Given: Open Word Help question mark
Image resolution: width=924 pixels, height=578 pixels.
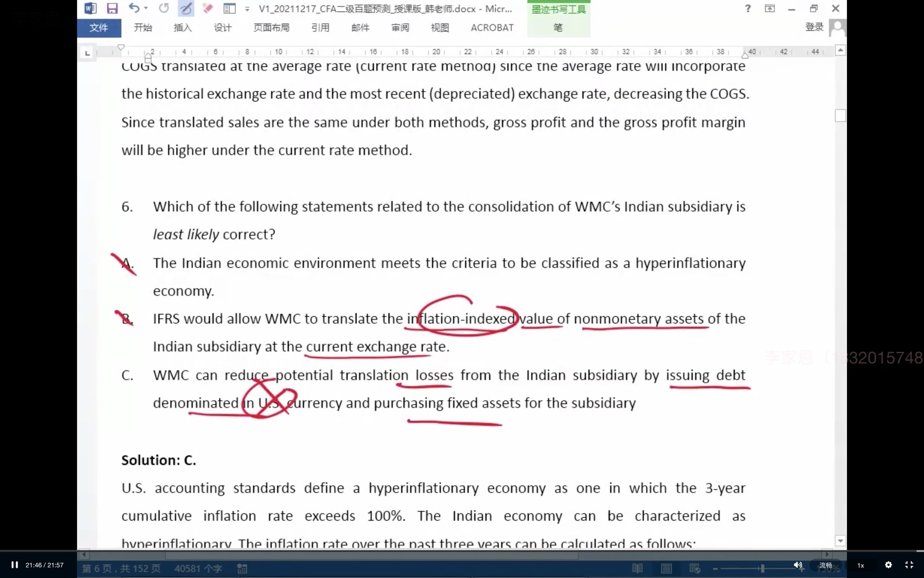Looking at the screenshot, I should click(x=748, y=8).
